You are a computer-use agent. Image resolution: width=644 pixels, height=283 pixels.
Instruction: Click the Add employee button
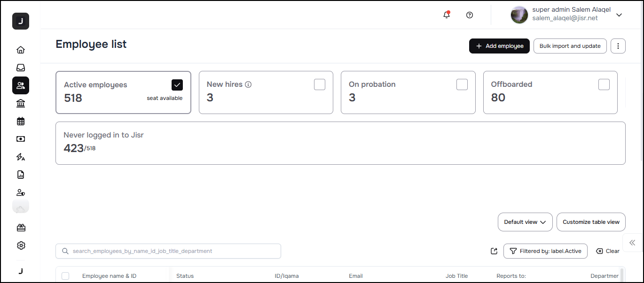click(499, 46)
